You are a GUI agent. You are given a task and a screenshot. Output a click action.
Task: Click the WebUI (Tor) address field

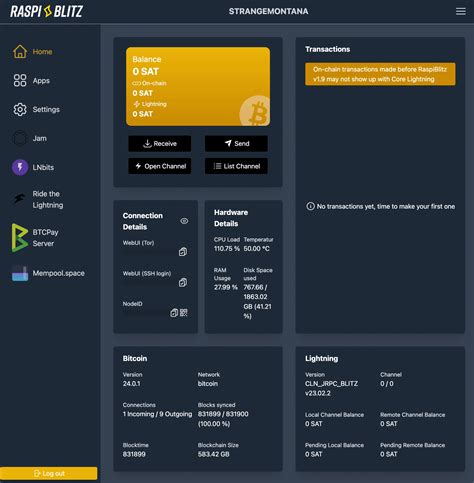click(149, 252)
